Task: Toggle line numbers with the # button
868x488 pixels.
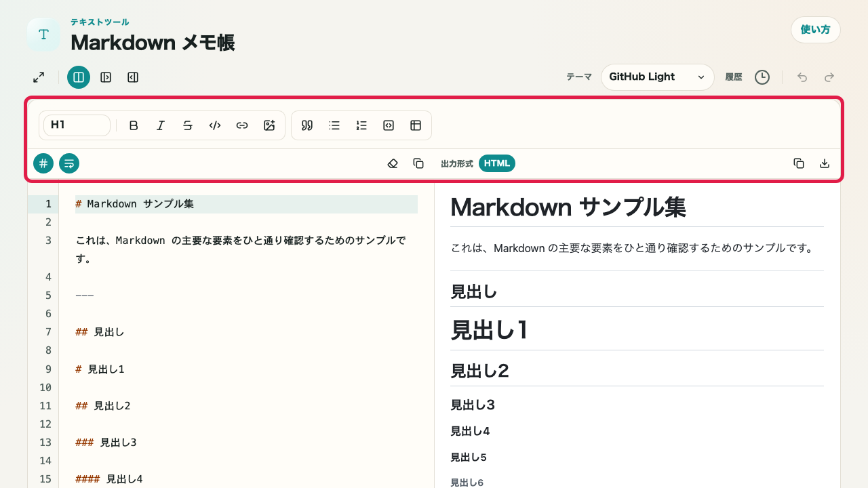Action: [x=43, y=163]
